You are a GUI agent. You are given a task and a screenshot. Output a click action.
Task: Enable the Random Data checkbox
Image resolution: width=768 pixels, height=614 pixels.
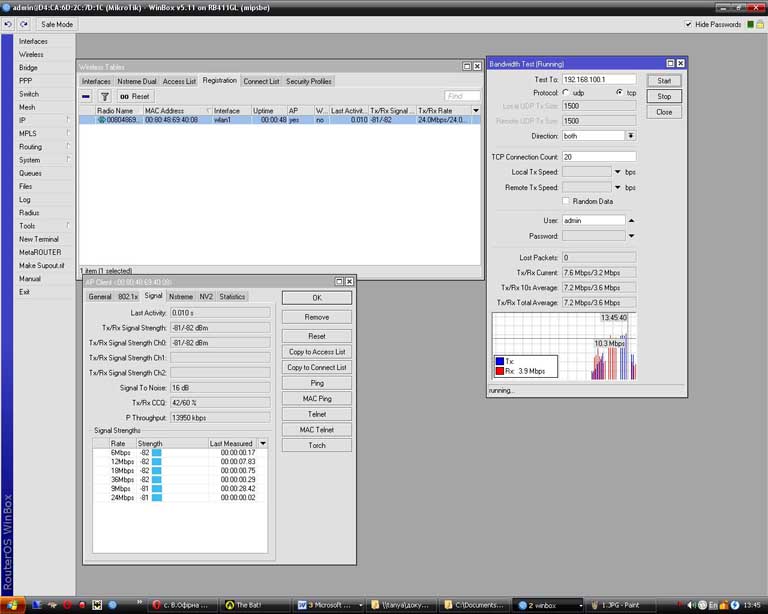(x=566, y=201)
